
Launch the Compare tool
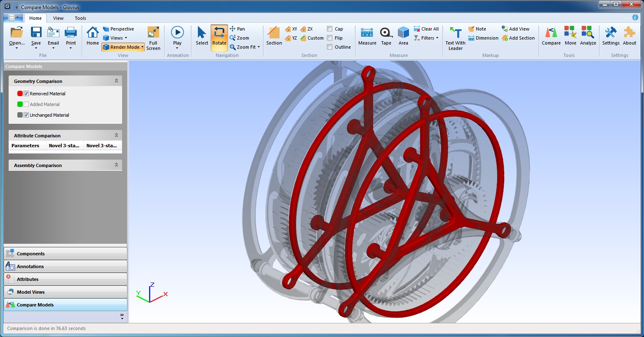551,36
